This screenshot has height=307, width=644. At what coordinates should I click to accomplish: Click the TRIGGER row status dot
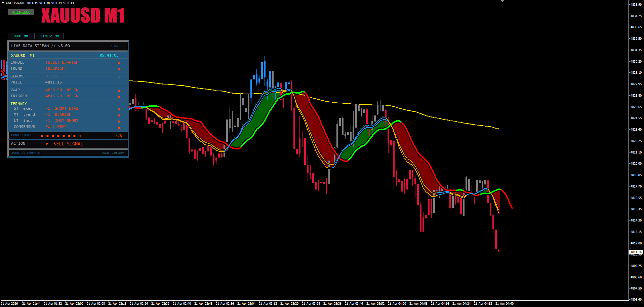click(119, 97)
